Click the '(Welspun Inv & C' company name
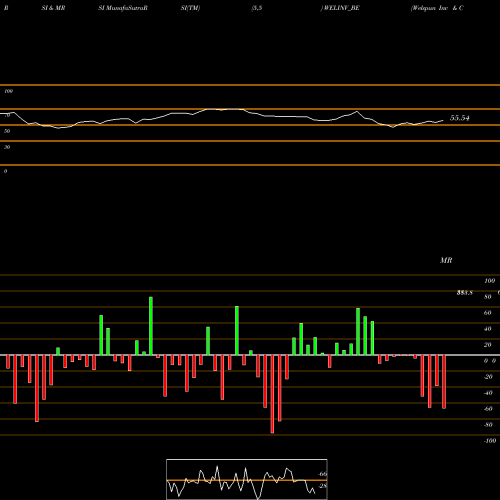This screenshot has height=500, width=500. pyautogui.click(x=437, y=8)
